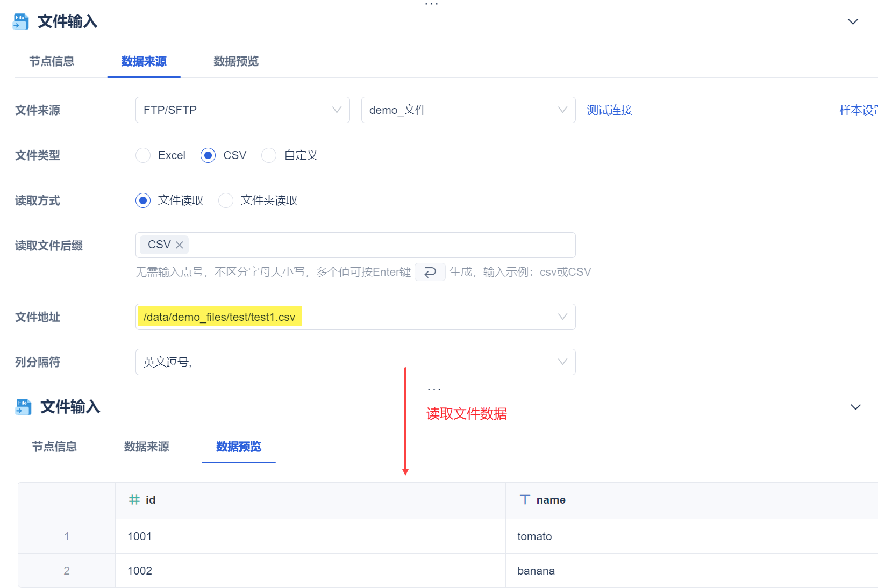The height and width of the screenshot is (588, 878).
Task: Switch to 数据预览 tab in upper panel
Action: (236, 61)
